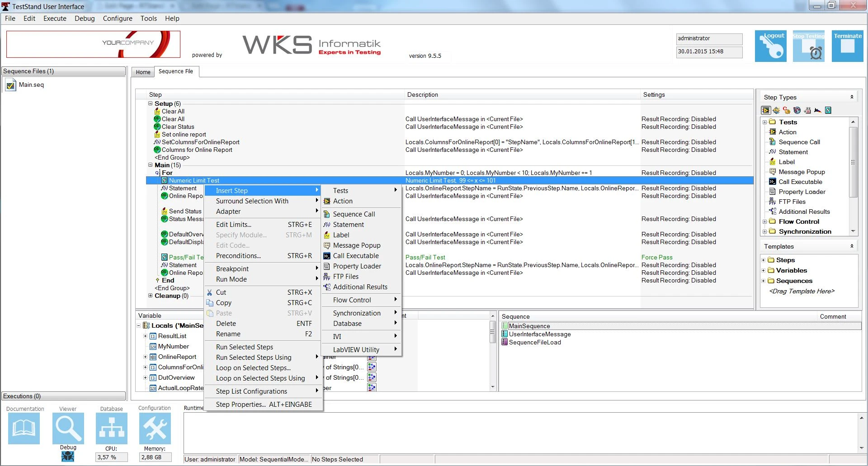This screenshot has height=466, width=868.
Task: Open the Database submenu entry
Action: (x=361, y=324)
